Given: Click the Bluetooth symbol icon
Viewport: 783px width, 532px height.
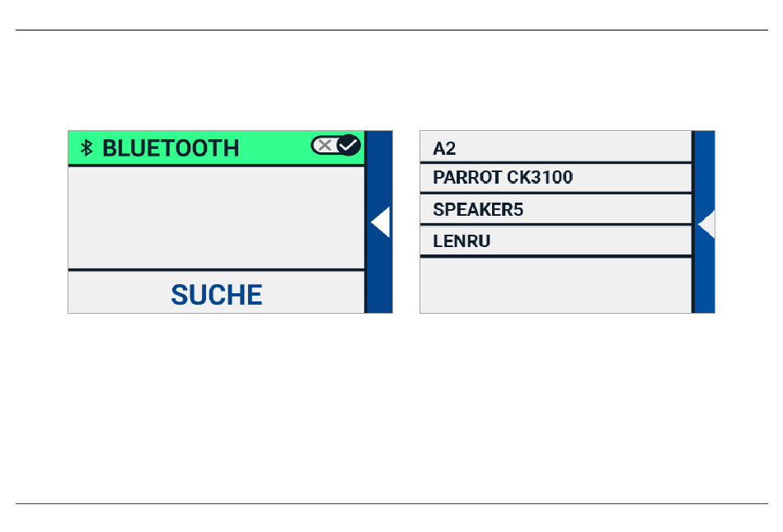Looking at the screenshot, I should [x=87, y=148].
